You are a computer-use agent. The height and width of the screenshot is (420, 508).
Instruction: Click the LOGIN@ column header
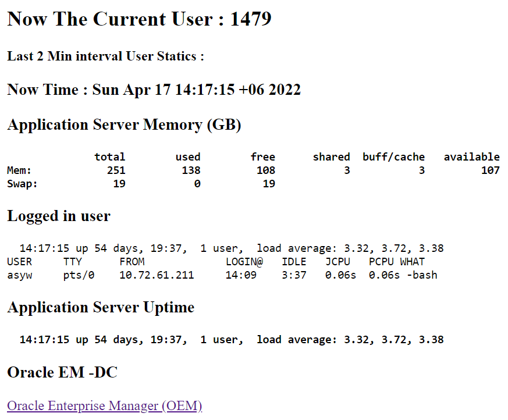click(x=244, y=262)
